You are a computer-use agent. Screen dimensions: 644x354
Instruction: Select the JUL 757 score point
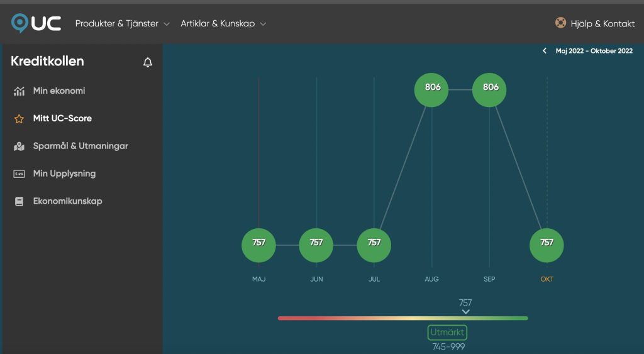point(374,245)
